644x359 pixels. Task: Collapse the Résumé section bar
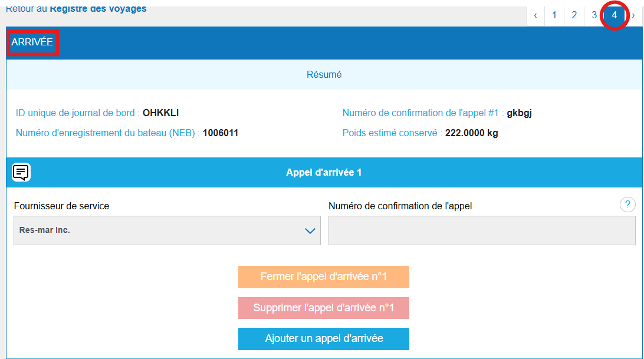click(x=324, y=75)
